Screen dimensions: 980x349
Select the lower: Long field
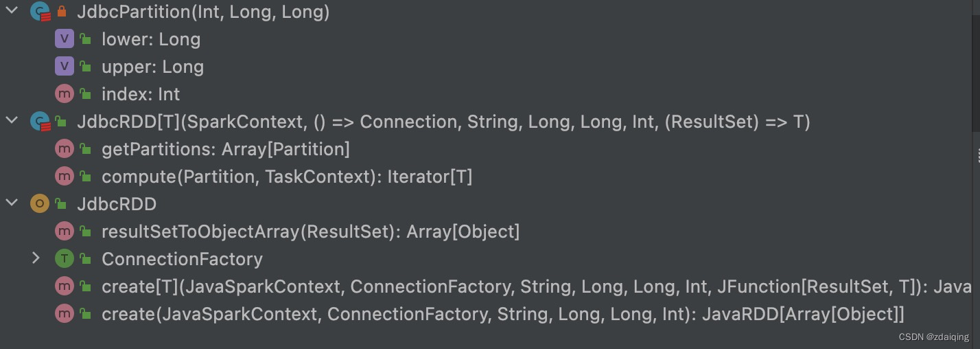click(151, 39)
